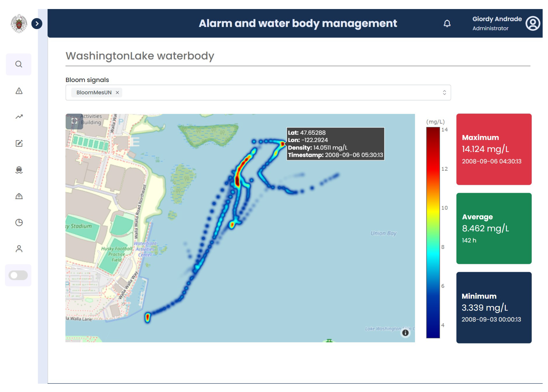The height and width of the screenshot is (392, 548).
Task: Select the Average 8.462 mg/L card
Action: point(494,228)
